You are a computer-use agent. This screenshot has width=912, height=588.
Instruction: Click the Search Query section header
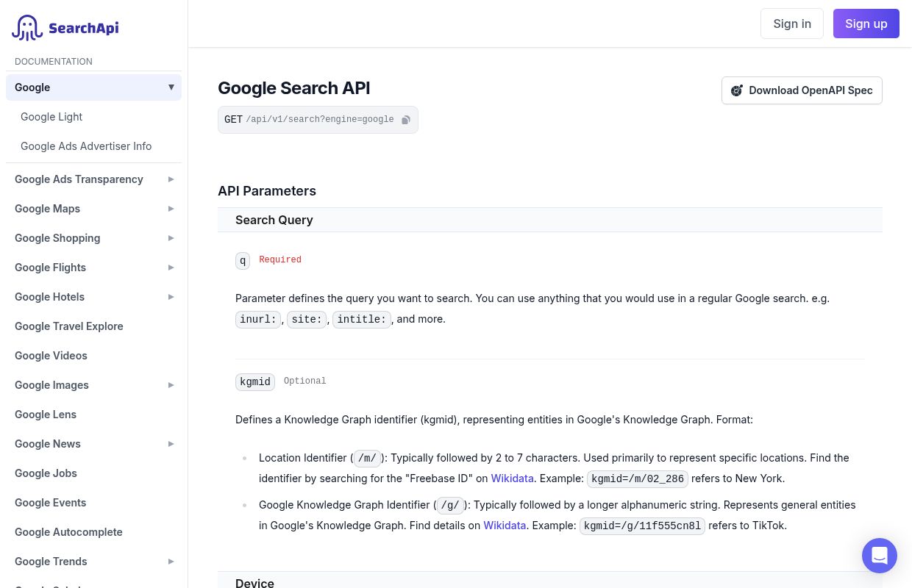[x=550, y=220]
